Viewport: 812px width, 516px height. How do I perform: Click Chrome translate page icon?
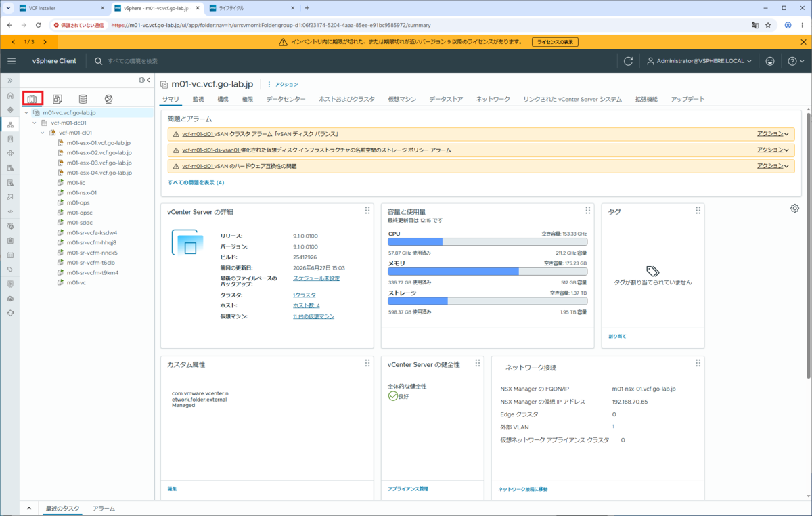tap(754, 25)
